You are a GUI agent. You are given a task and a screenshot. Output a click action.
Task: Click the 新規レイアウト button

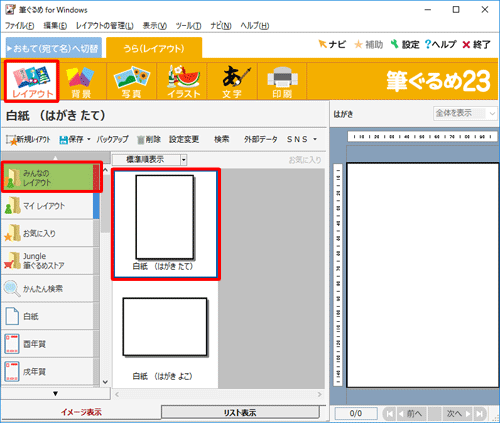pyautogui.click(x=28, y=139)
